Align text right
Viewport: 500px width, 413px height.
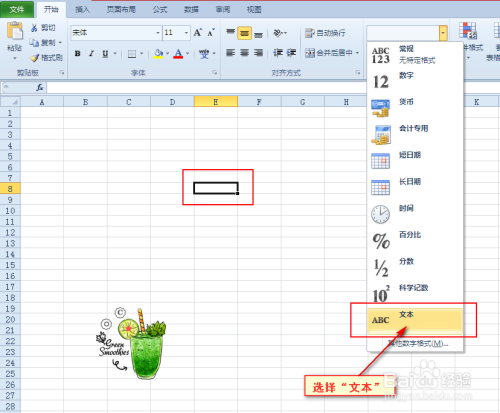[258, 53]
